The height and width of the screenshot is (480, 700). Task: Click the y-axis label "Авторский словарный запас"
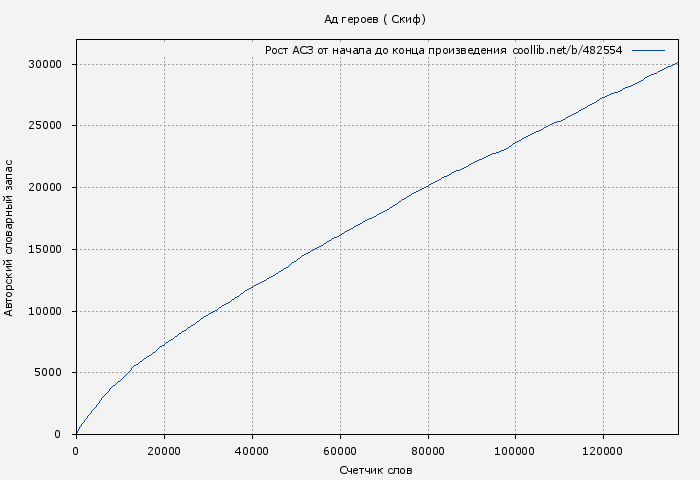point(10,237)
